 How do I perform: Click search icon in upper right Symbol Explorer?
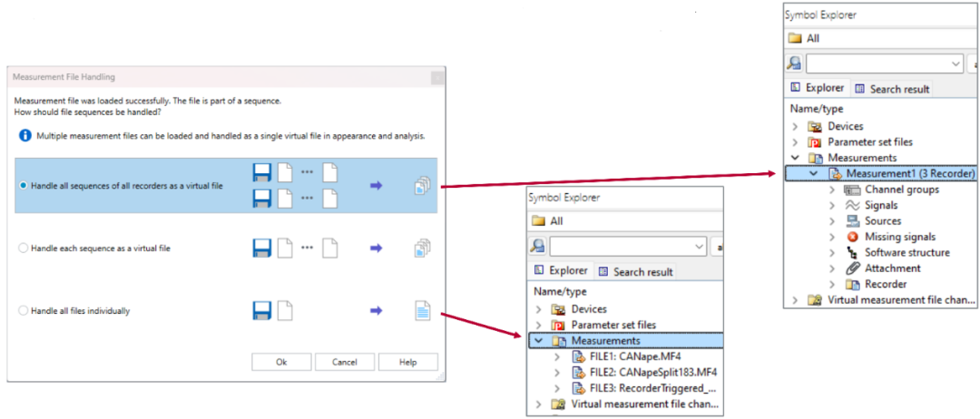[794, 63]
